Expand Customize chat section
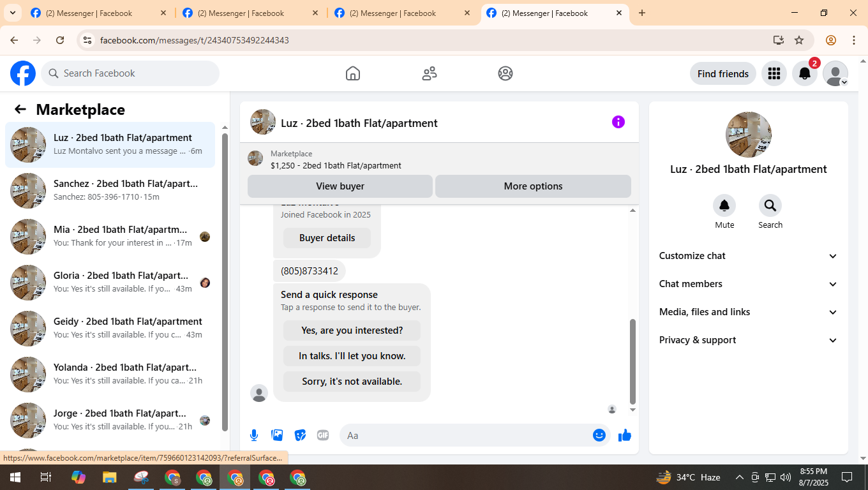 (x=748, y=256)
